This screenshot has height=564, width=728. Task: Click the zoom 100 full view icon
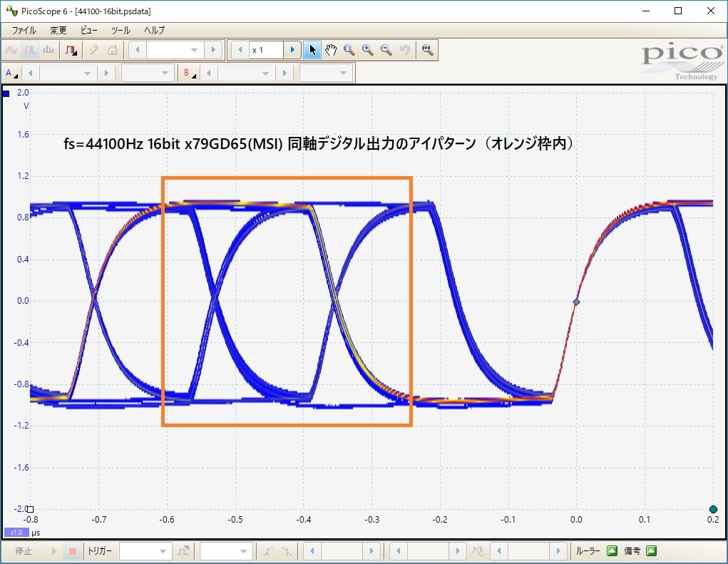pos(428,50)
